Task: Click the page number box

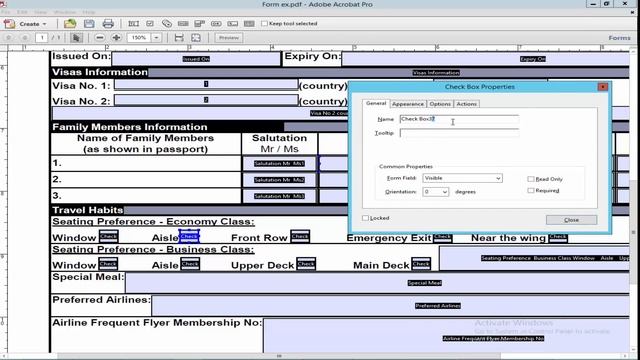Action: [x=42, y=38]
